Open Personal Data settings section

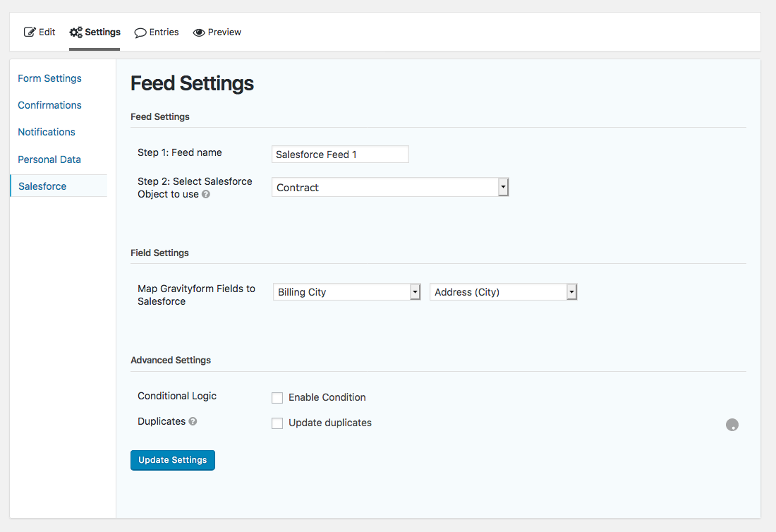click(x=49, y=159)
